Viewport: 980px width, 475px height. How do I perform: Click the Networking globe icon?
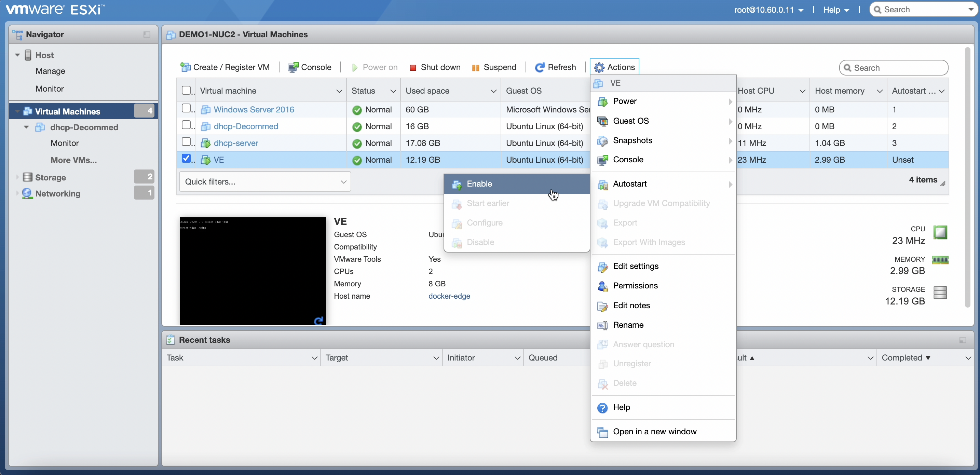[x=27, y=193]
